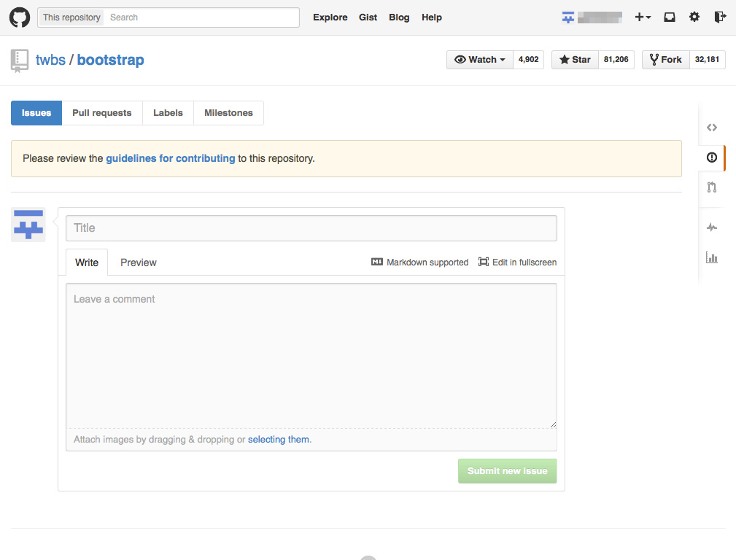Expand the Watch dropdown
The width and height of the screenshot is (736, 560).
(480, 60)
